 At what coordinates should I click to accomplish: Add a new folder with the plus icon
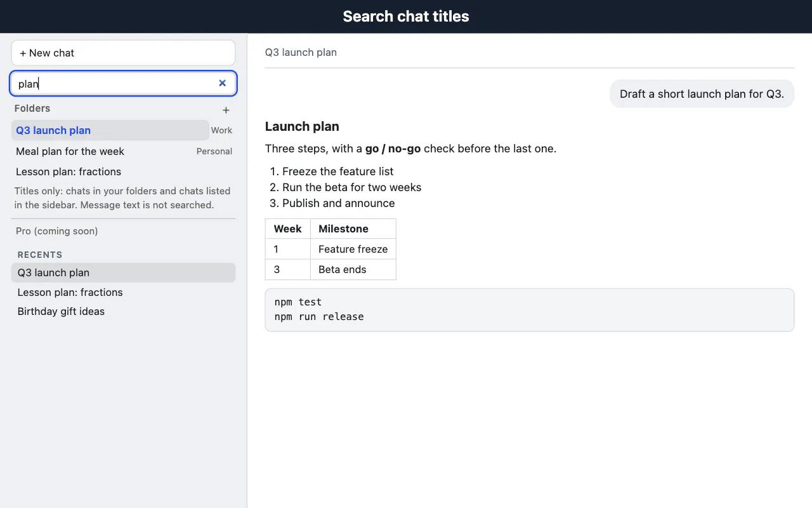[x=226, y=110]
